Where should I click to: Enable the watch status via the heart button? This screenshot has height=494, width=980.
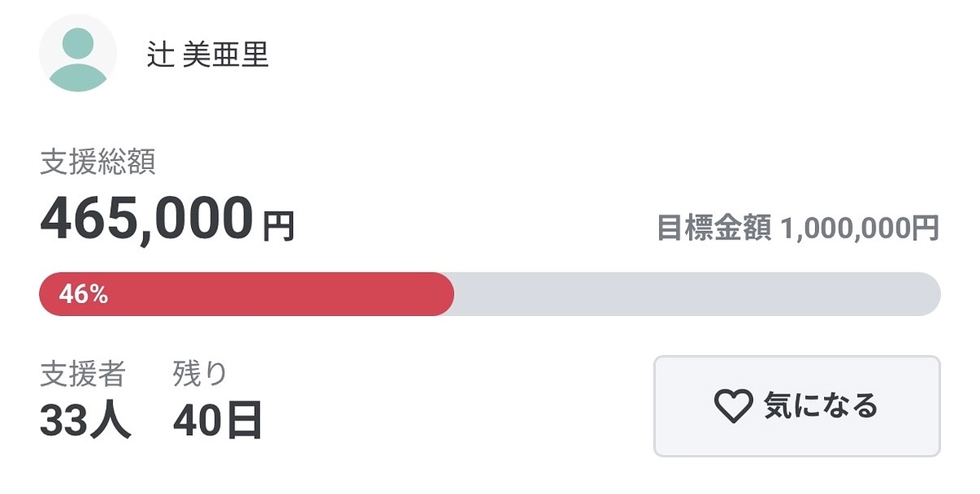tap(796, 404)
